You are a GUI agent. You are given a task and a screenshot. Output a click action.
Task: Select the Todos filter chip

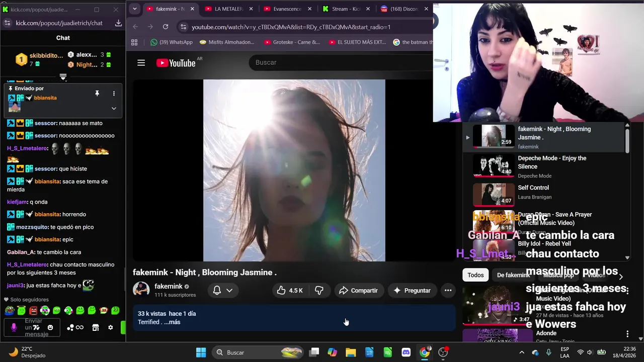(475, 275)
